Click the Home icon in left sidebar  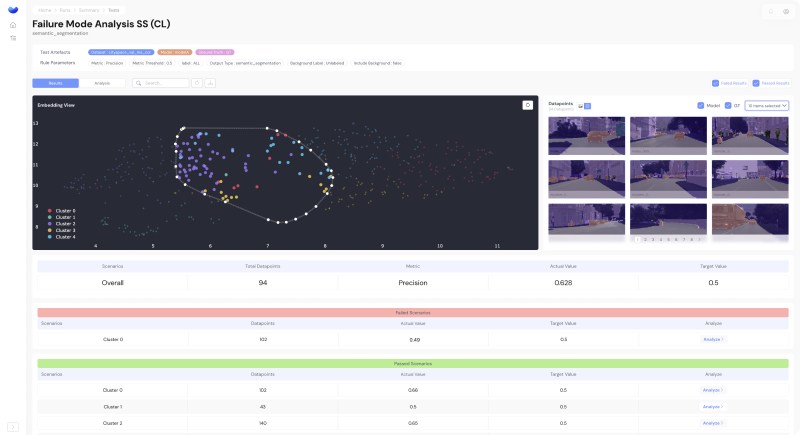pos(13,25)
